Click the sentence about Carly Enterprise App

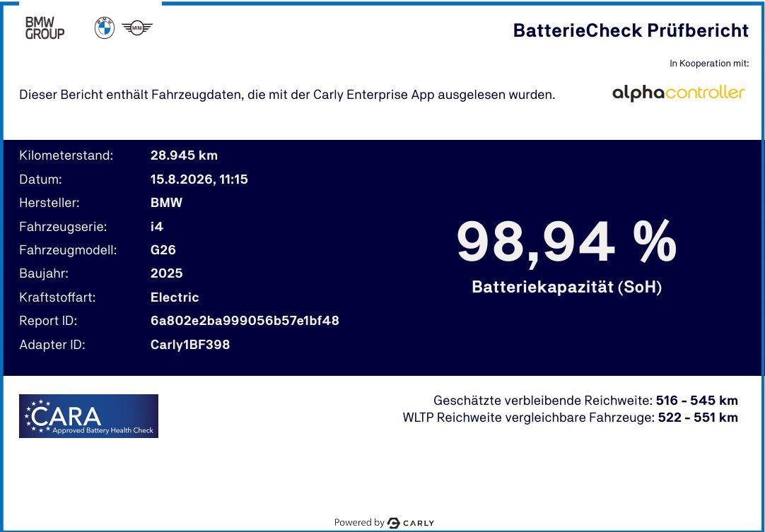[287, 95]
